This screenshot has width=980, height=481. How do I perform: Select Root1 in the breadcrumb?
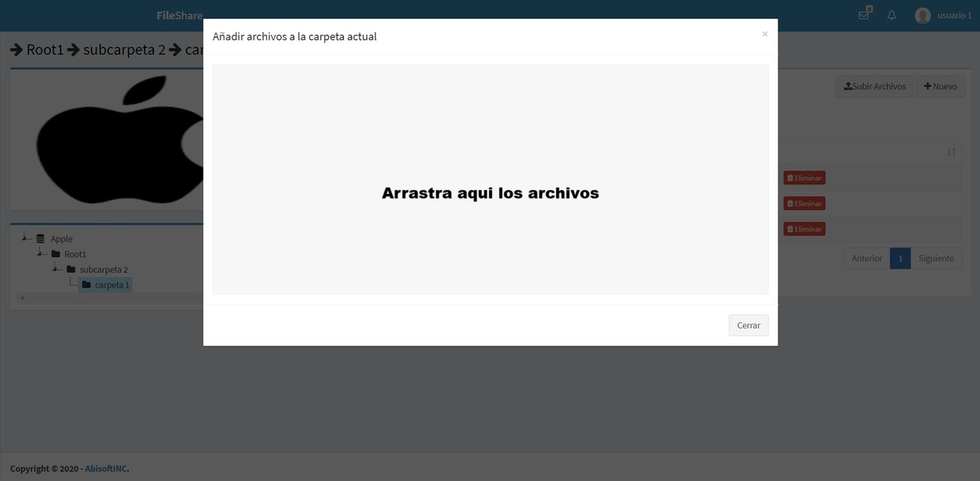pyautogui.click(x=45, y=50)
